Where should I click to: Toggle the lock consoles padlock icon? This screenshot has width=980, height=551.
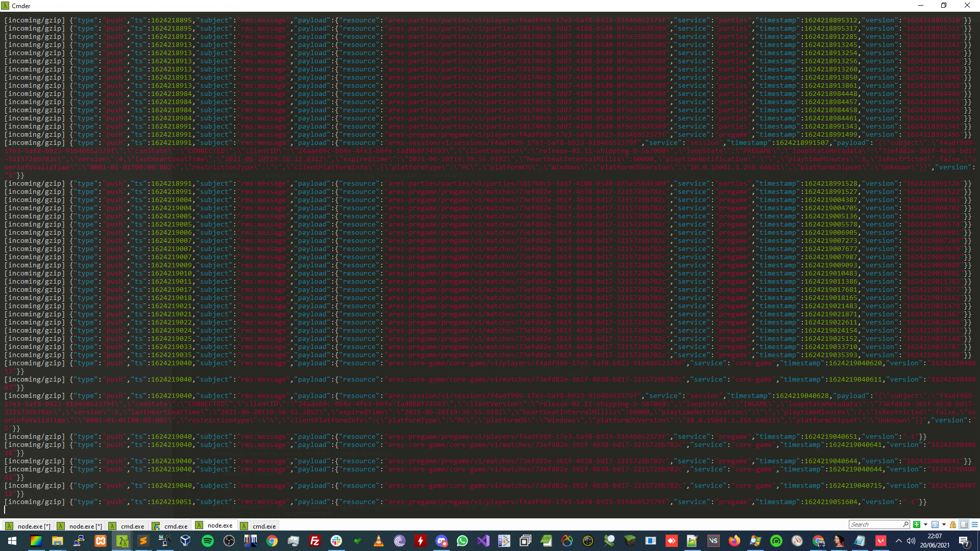[953, 524]
